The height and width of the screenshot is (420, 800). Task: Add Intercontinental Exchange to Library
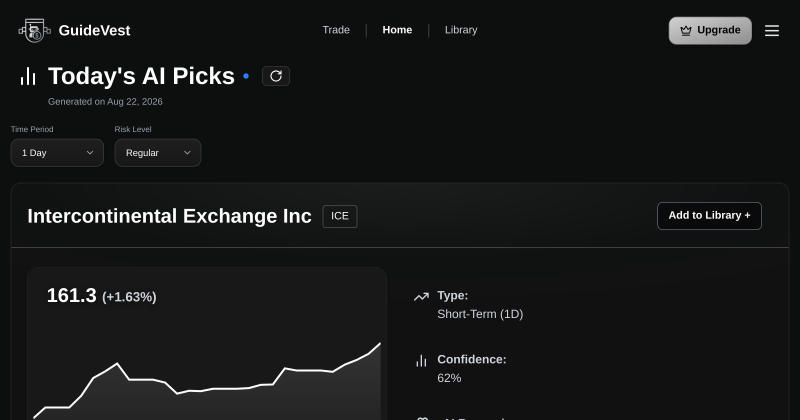(709, 216)
